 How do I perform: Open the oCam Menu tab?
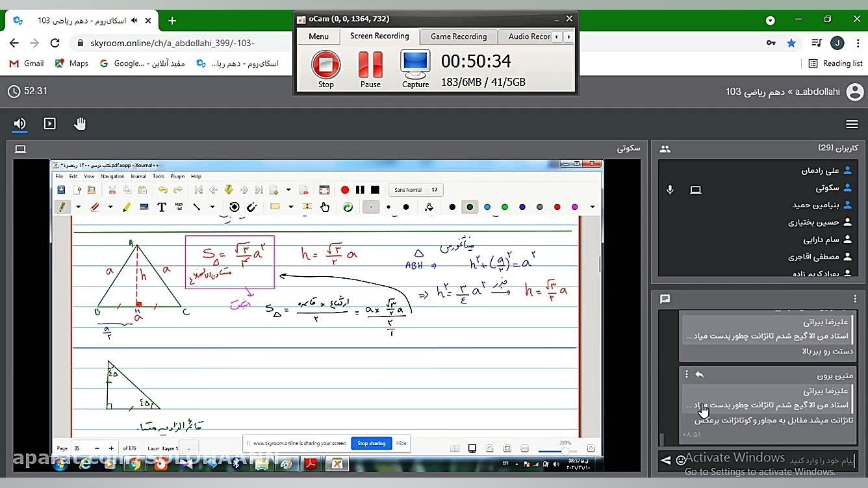(318, 36)
